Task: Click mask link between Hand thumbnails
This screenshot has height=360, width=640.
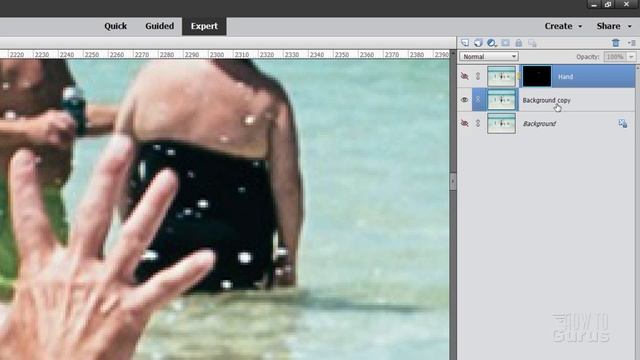Action: 519,76
